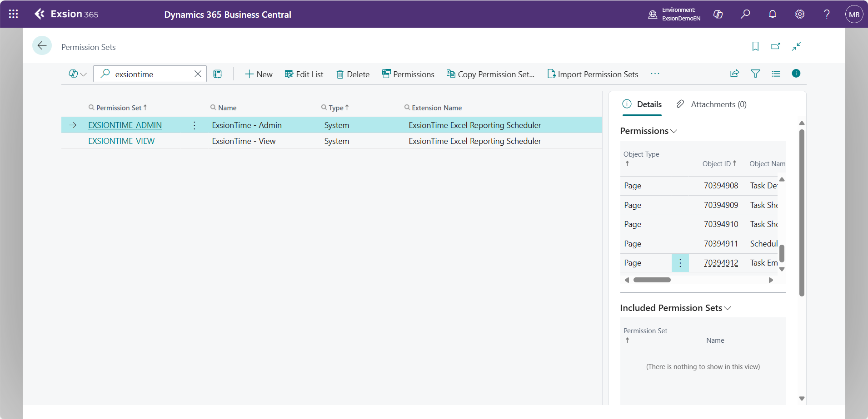Select the Page 70394910 row

(699, 224)
